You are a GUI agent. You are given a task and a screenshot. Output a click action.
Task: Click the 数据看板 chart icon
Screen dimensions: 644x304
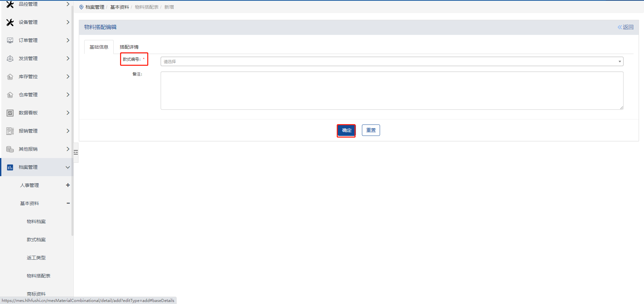(10, 113)
